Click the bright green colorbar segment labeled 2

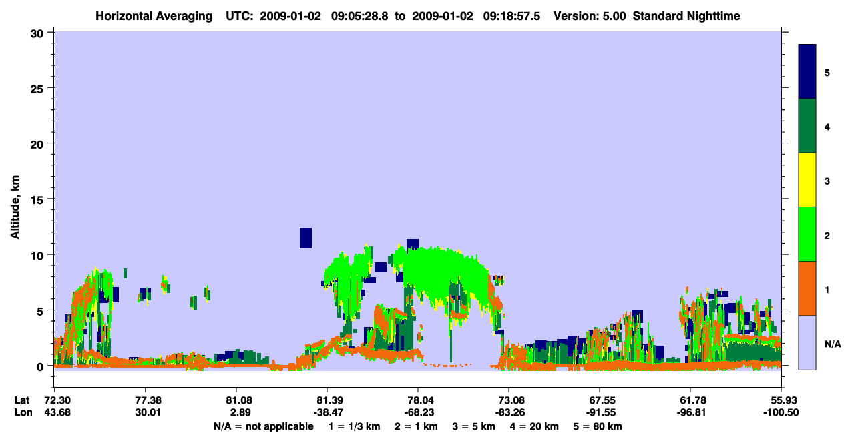[807, 234]
